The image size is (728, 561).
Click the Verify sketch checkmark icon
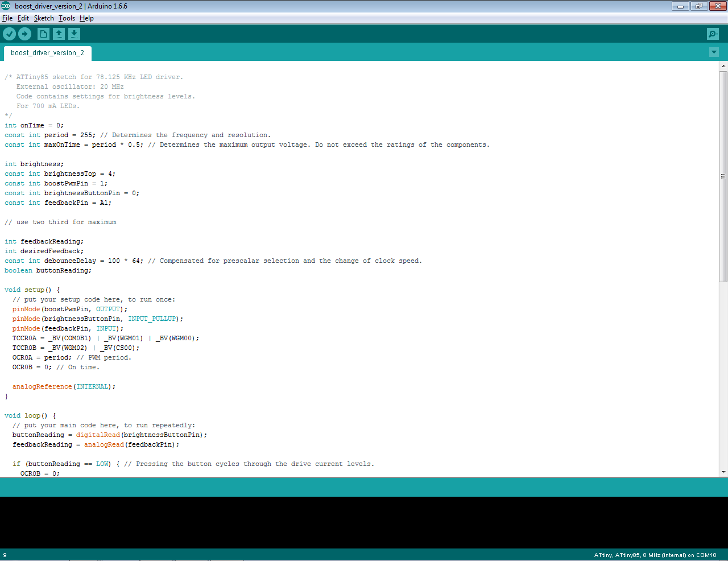coord(9,34)
